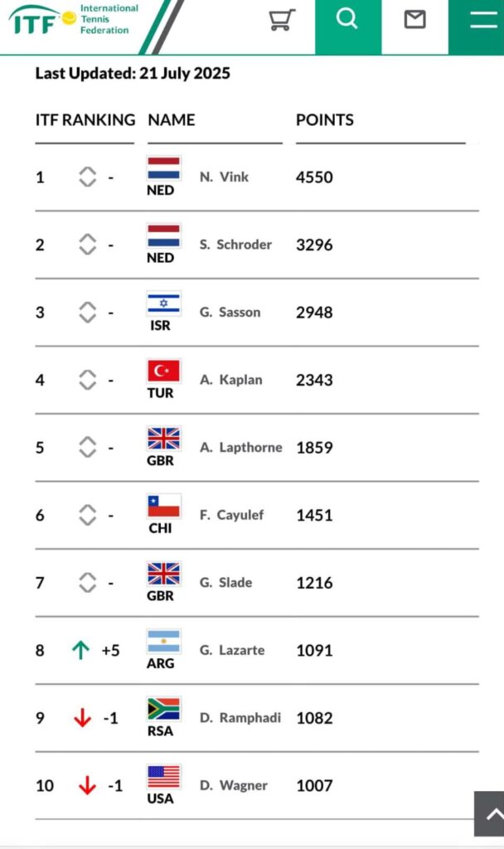504x849 pixels.
Task: Click the rank movement chevrons beside rank 1
Action: click(88, 177)
